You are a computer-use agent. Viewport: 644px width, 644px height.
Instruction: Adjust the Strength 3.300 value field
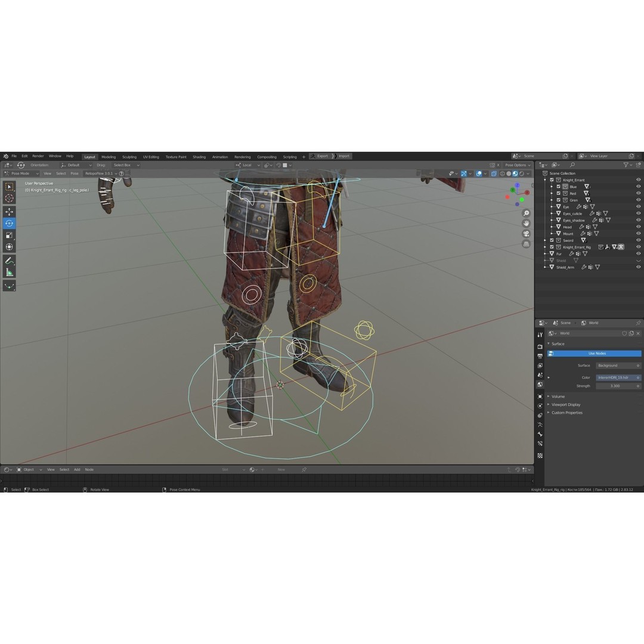[x=618, y=386]
